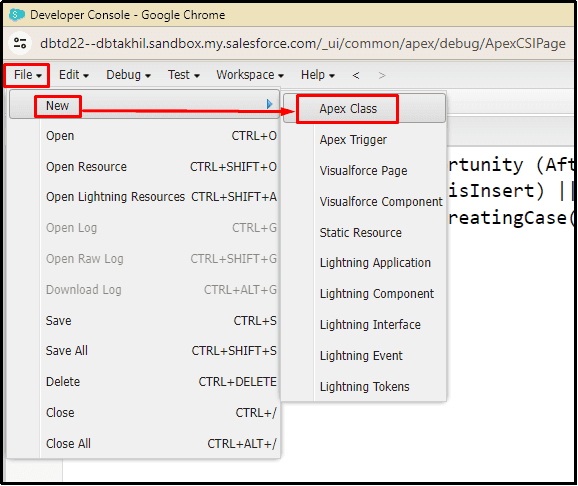Open the Test menu

point(184,75)
